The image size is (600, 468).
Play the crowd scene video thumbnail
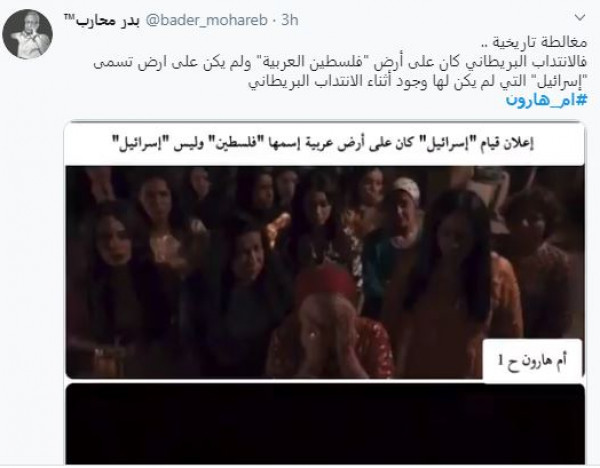tap(324, 272)
